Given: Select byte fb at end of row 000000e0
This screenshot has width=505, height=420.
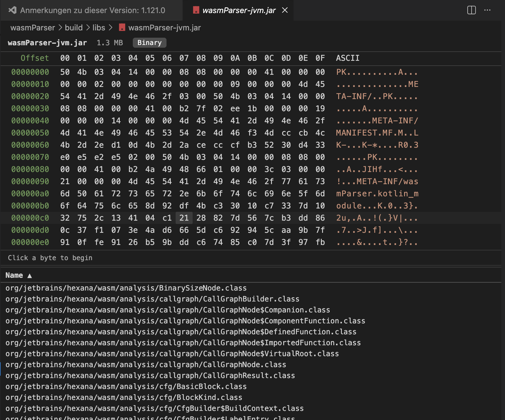Looking at the screenshot, I should [x=320, y=242].
